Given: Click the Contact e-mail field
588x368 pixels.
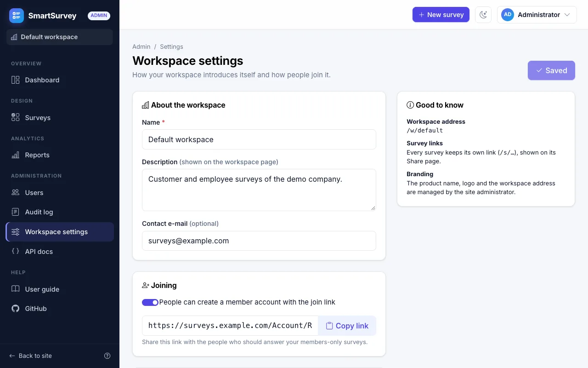Looking at the screenshot, I should [259, 241].
